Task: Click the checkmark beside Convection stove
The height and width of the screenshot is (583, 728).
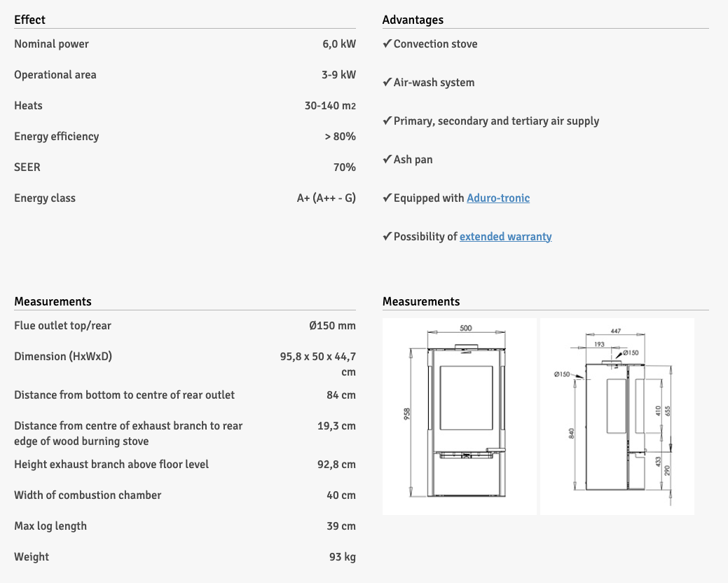Action: pos(387,43)
